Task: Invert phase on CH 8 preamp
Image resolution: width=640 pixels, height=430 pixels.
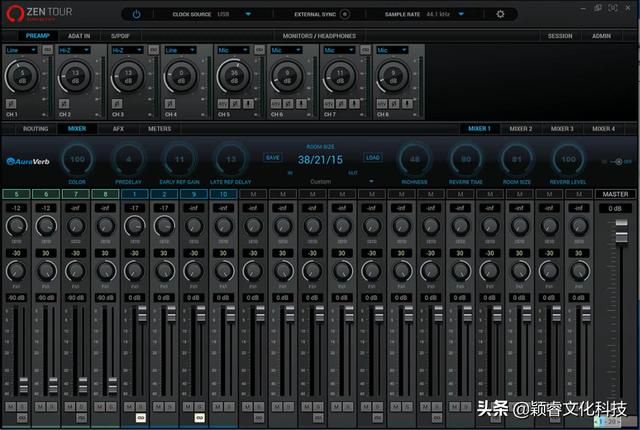Action: [395, 104]
